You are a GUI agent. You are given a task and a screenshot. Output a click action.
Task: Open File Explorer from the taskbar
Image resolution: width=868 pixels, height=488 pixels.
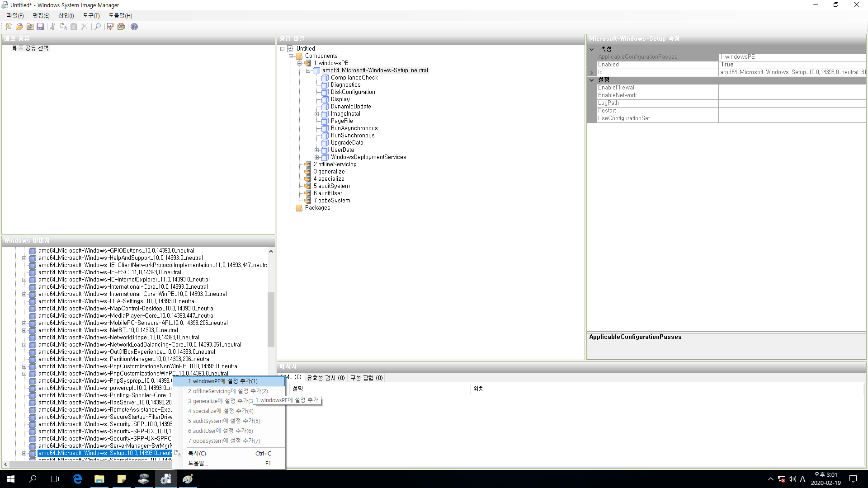coord(99,479)
